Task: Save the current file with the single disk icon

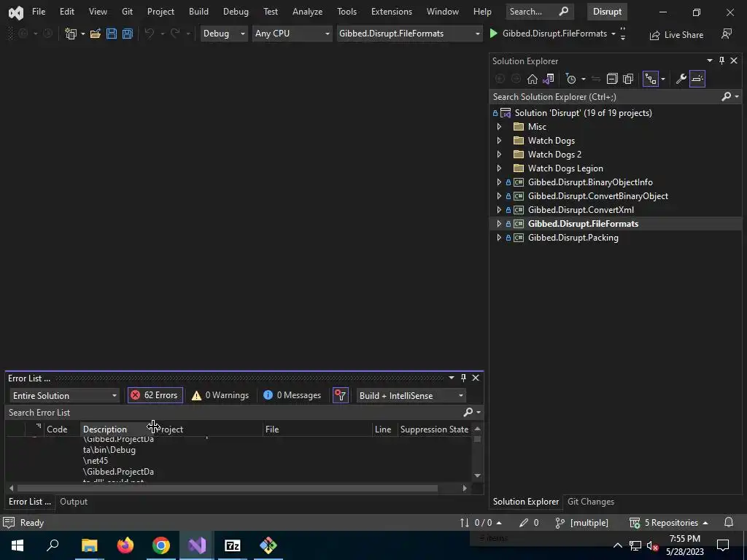Action: point(112,34)
